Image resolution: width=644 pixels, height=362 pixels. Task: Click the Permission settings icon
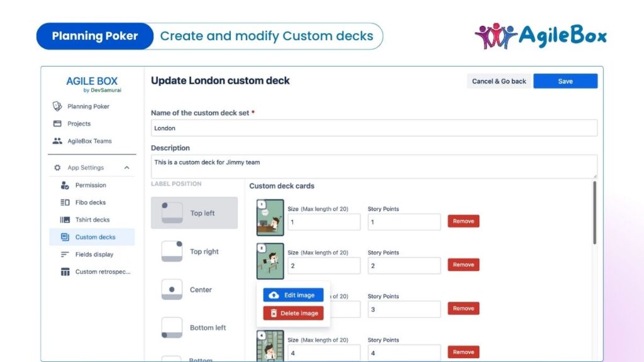(65, 185)
